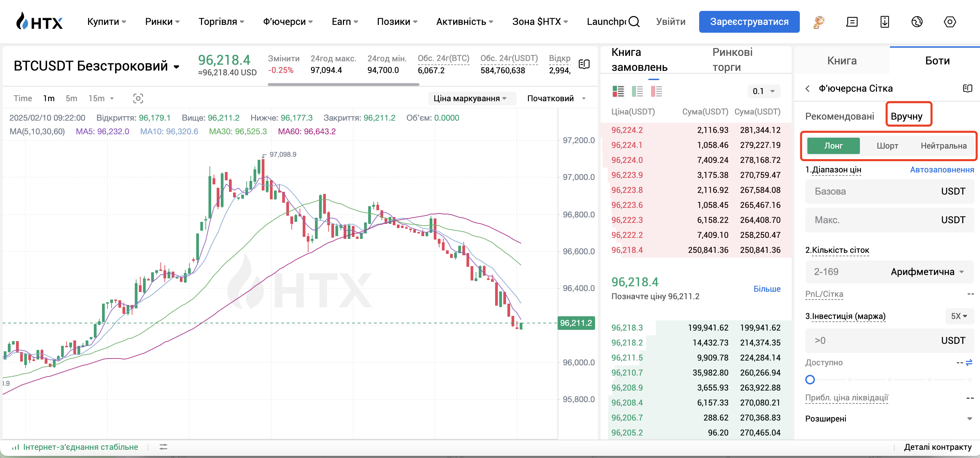Switch to Ринкові торги tab

tap(732, 60)
